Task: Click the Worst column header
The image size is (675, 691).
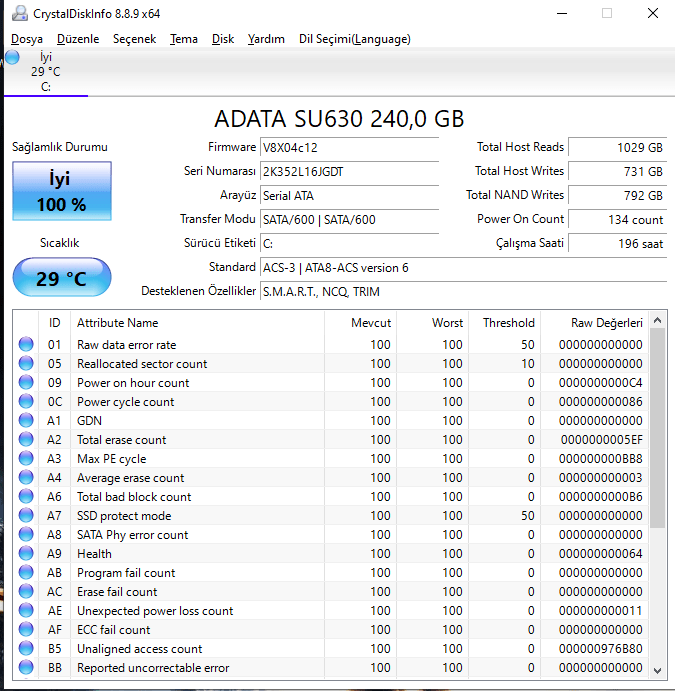Action: click(x=433, y=323)
